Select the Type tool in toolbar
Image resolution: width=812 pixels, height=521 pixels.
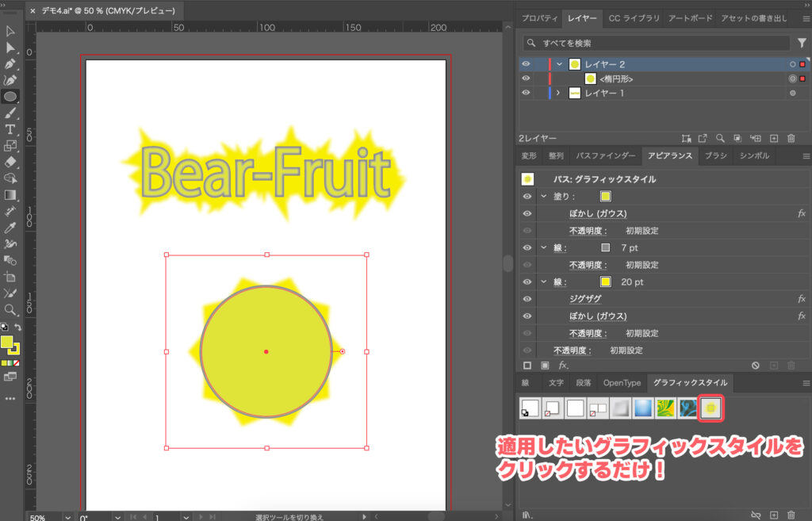pyautogui.click(x=10, y=129)
